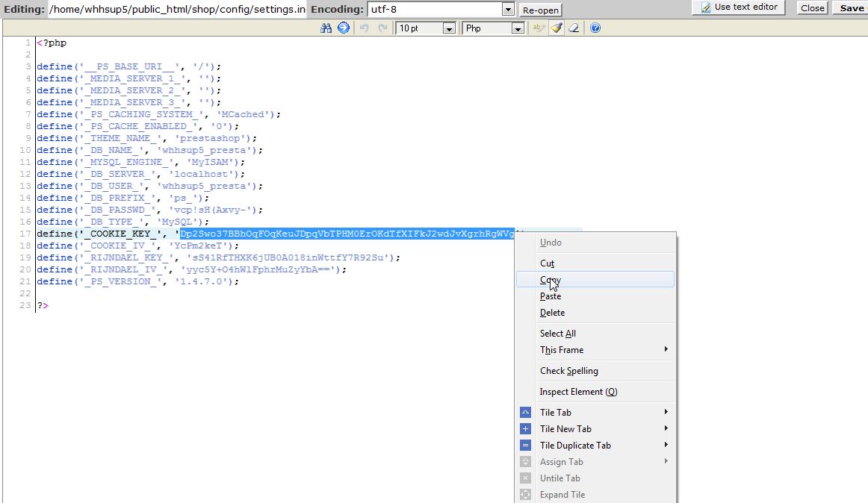Image resolution: width=868 pixels, height=503 pixels.
Task: Click the binoculars search icon
Action: click(x=326, y=28)
